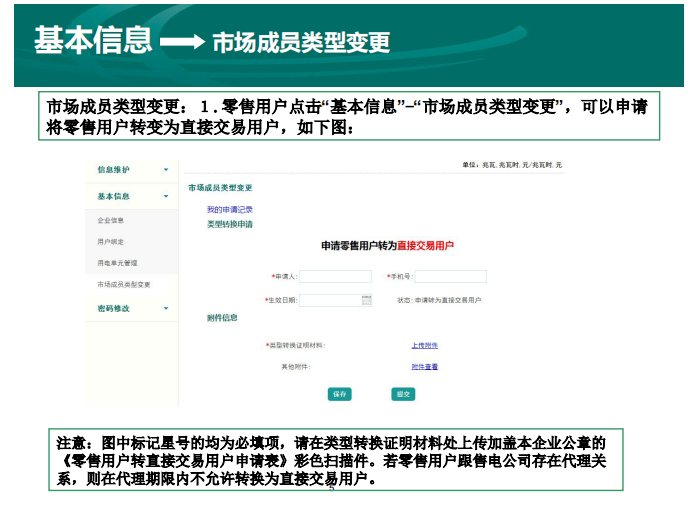Open the calendar picker for 生效日期
The image size is (690, 505).
367,300
